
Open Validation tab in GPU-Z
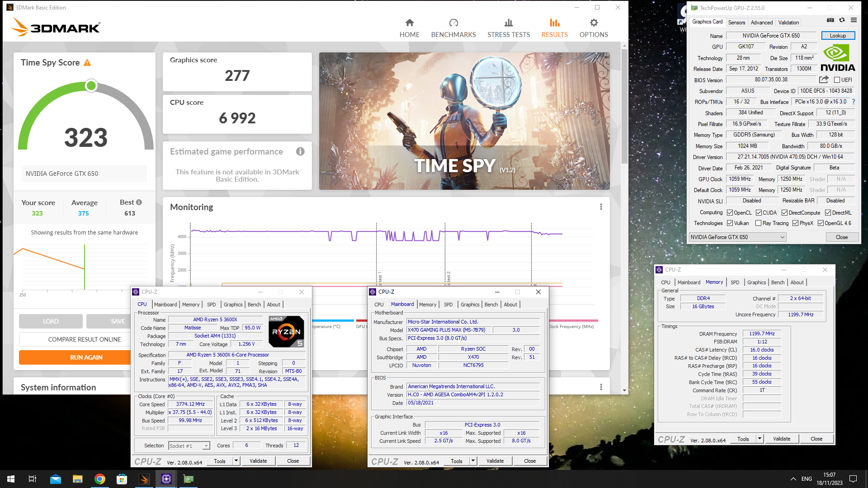click(x=788, y=22)
